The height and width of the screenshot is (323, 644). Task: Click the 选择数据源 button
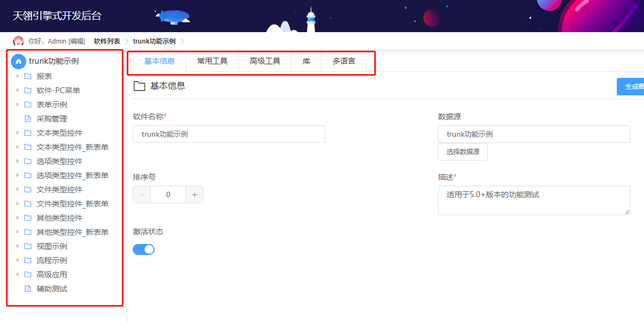coord(462,152)
